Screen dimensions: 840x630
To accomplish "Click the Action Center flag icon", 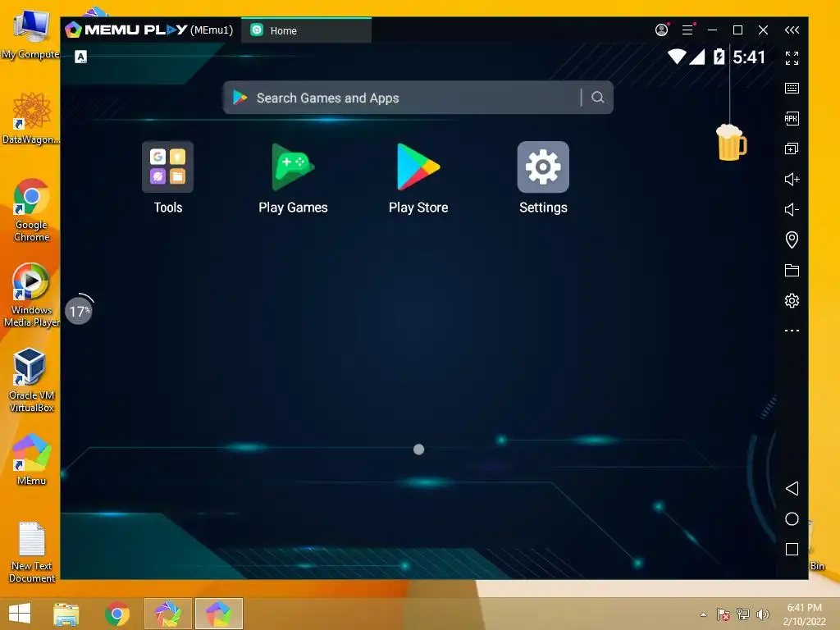I will tap(724, 614).
